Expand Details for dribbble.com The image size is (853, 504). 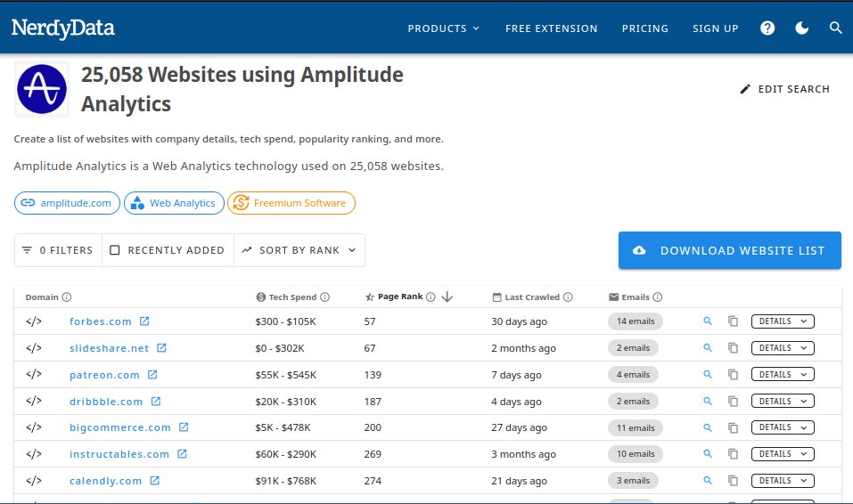pos(783,402)
